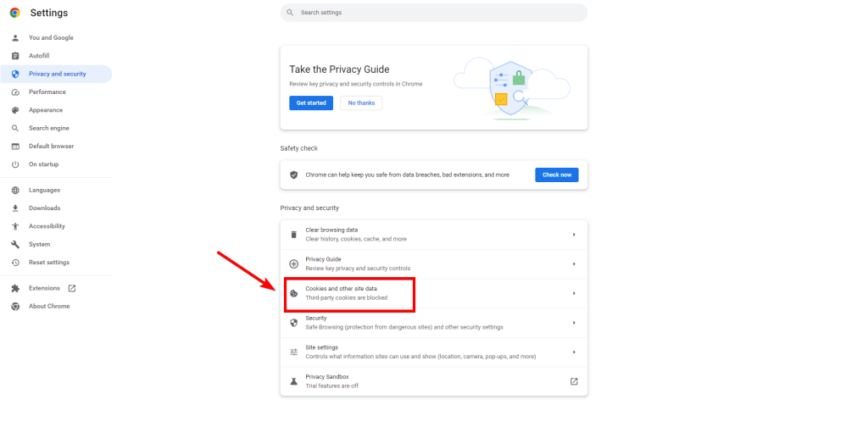The height and width of the screenshot is (438, 868).
Task: Click the external-link icon next to Extensions
Action: tap(72, 288)
